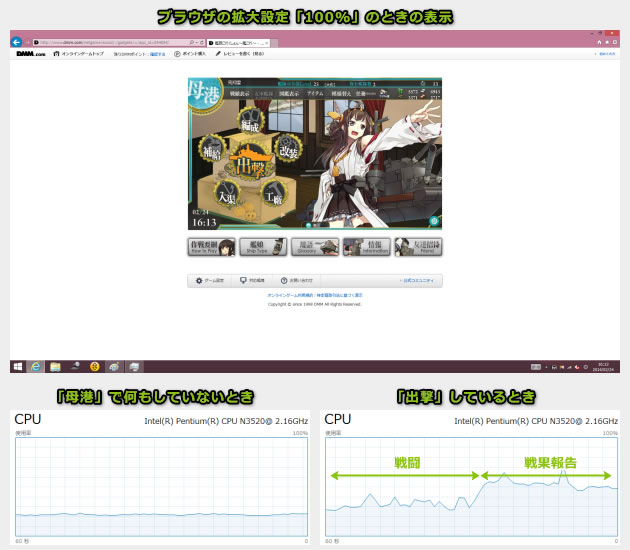Click the 情報 Information banner
This screenshot has height=550, width=630.
click(366, 247)
